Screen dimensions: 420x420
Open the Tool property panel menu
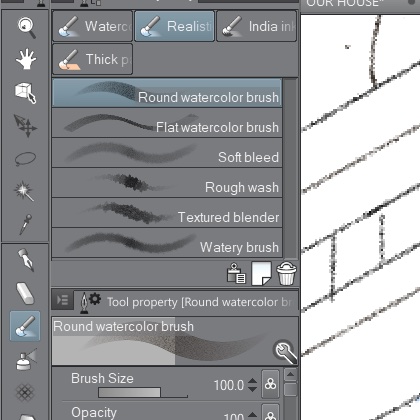(x=63, y=300)
